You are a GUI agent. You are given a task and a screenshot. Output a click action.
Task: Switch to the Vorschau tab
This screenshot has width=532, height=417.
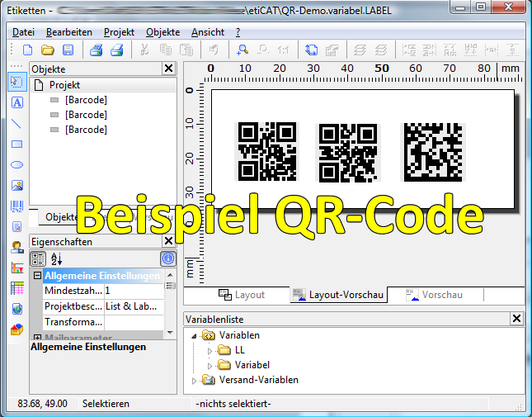[435, 295]
